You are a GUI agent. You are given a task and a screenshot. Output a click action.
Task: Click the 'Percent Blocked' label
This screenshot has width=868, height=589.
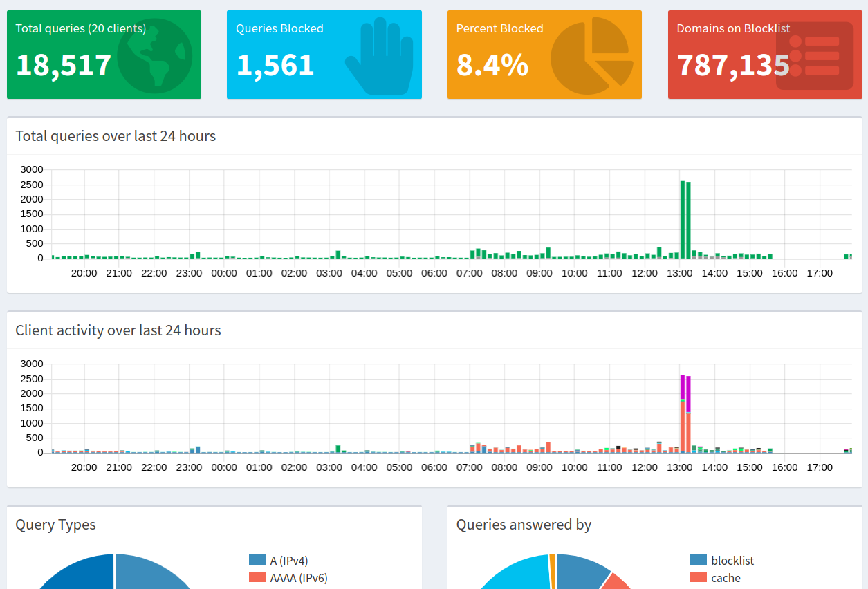point(499,28)
